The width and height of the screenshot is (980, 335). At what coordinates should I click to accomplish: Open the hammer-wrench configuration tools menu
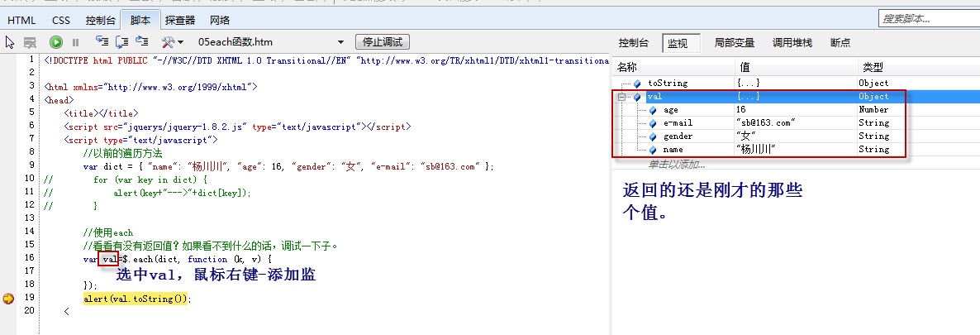(173, 42)
